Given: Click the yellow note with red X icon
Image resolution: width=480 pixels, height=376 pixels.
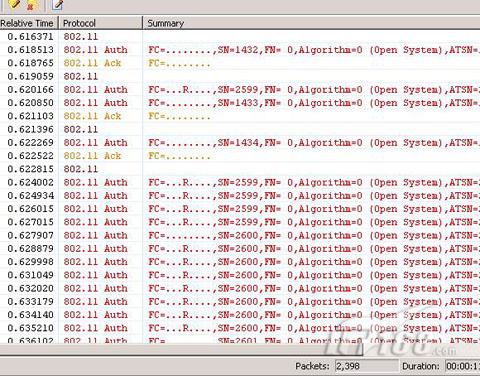Looking at the screenshot, I should [31, 5].
